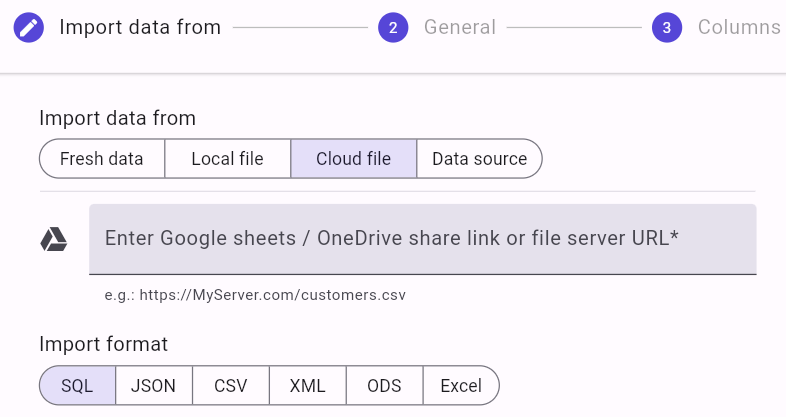
Task: Switch import format to ODS
Action: 384,385
